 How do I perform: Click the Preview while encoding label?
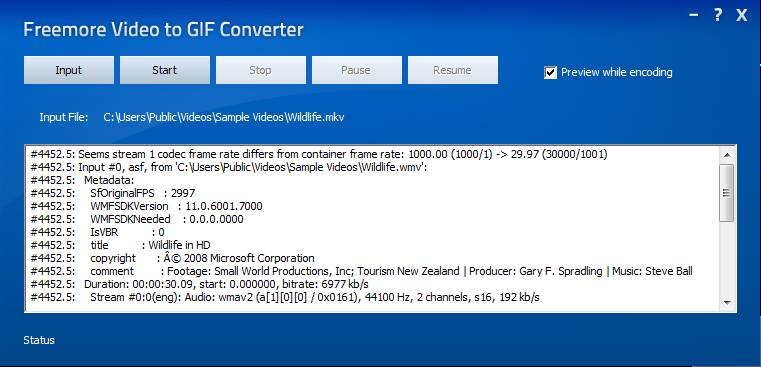coord(616,72)
